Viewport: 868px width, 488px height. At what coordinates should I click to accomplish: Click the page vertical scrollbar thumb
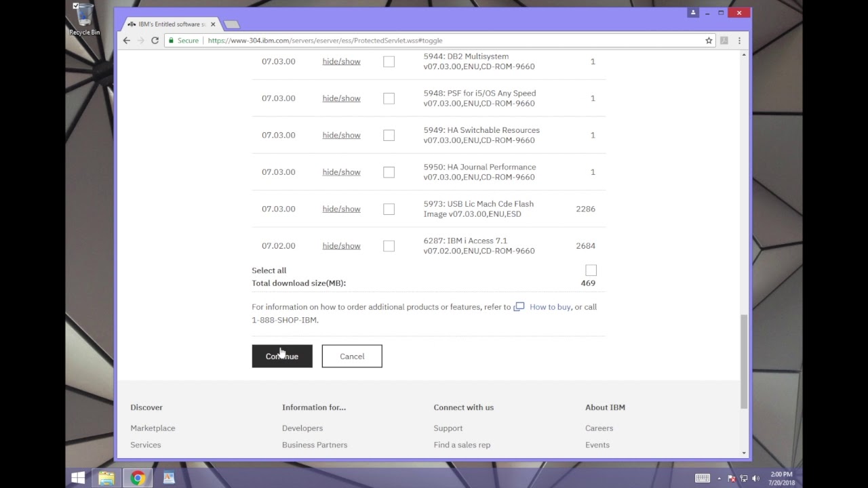tap(744, 361)
